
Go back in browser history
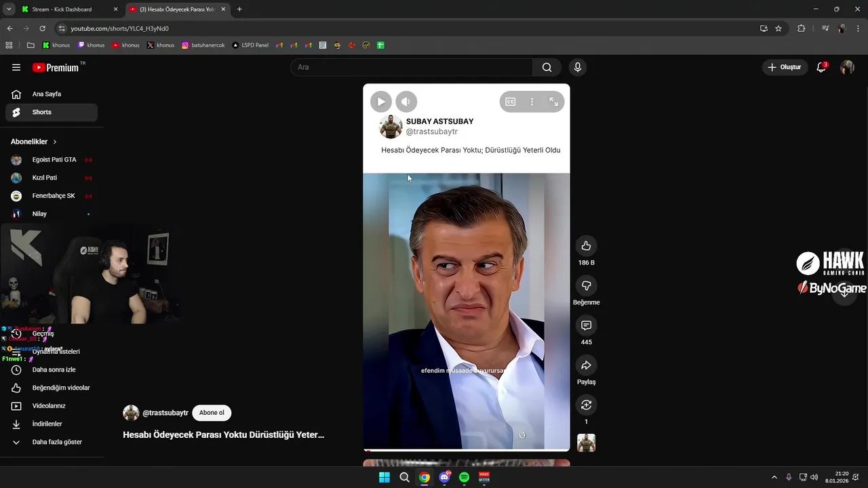pos(9,28)
